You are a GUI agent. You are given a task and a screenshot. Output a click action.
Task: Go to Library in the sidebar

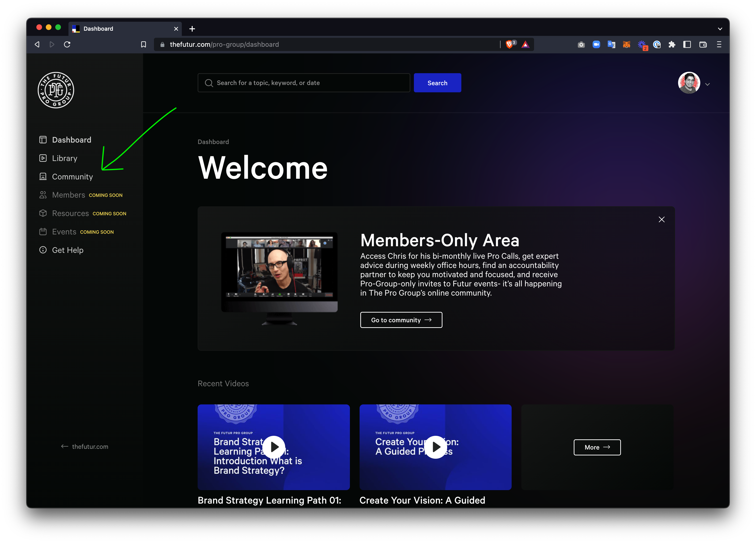pyautogui.click(x=64, y=158)
